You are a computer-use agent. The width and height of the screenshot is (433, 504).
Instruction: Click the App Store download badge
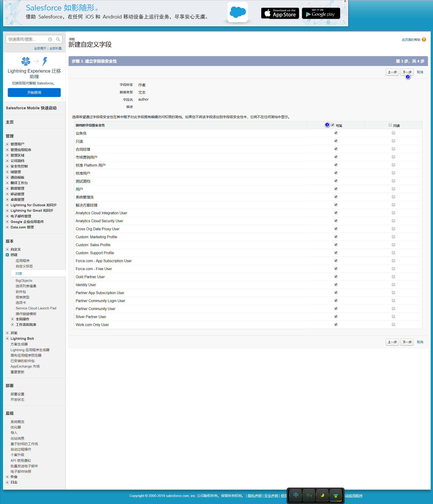(x=280, y=13)
